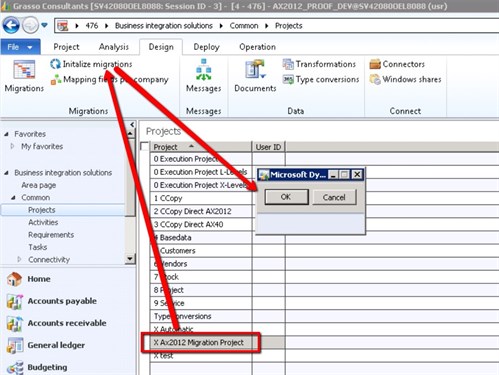Select the 'X test' project row

point(201,356)
